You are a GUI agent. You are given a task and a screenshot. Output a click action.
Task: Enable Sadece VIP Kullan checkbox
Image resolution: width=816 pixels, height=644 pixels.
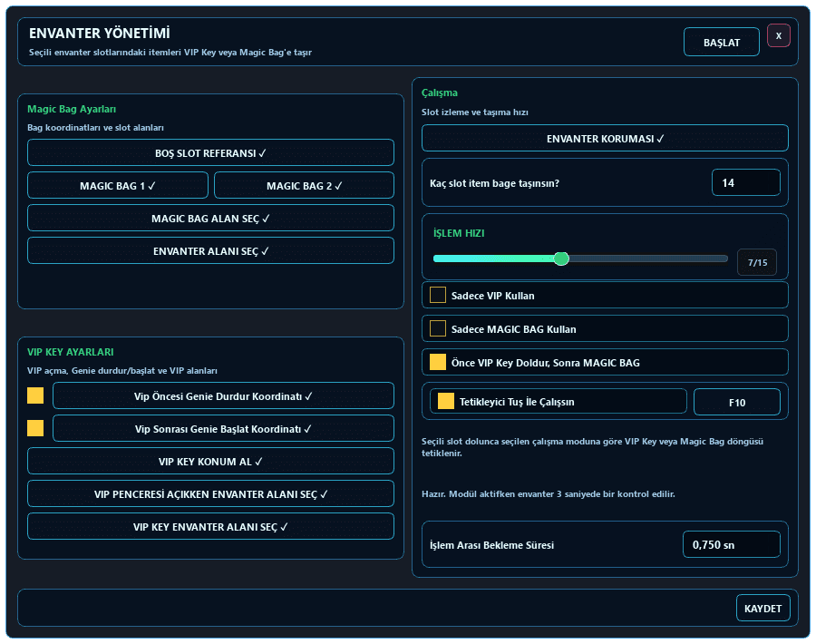[x=438, y=295]
